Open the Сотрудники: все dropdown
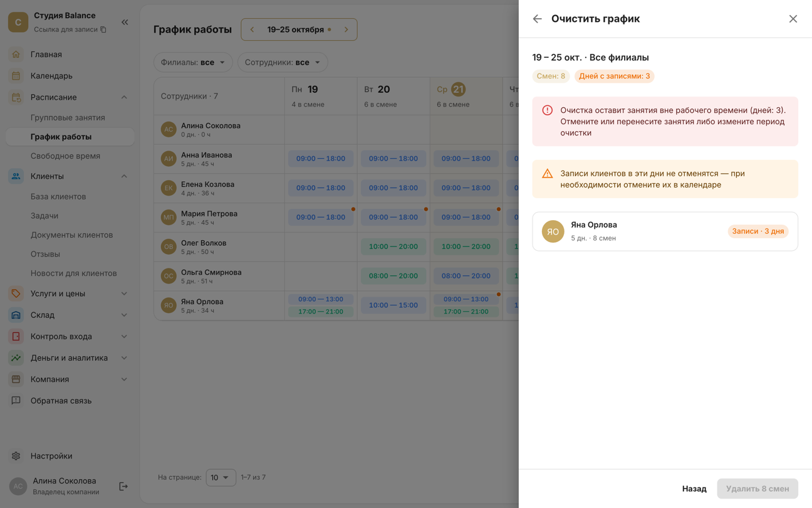Image resolution: width=812 pixels, height=508 pixels. (x=283, y=62)
